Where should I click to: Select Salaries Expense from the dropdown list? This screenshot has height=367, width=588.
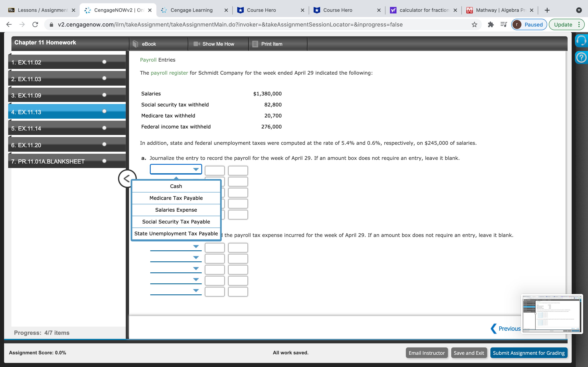coord(176,210)
